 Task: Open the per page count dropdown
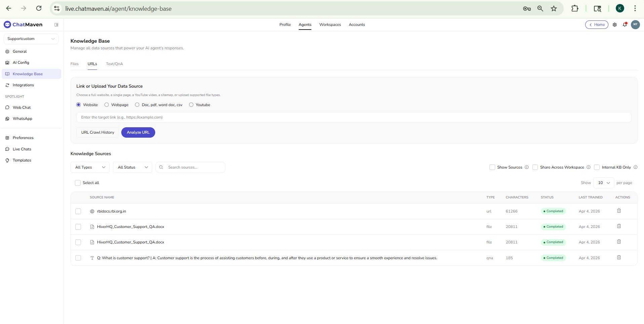pyautogui.click(x=603, y=183)
